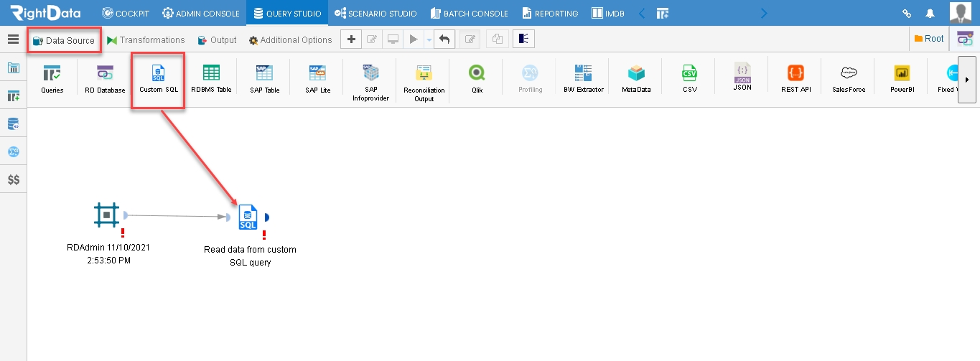Image resolution: width=980 pixels, height=361 pixels.
Task: Select the SAP Infoprovider source
Action: (x=370, y=82)
